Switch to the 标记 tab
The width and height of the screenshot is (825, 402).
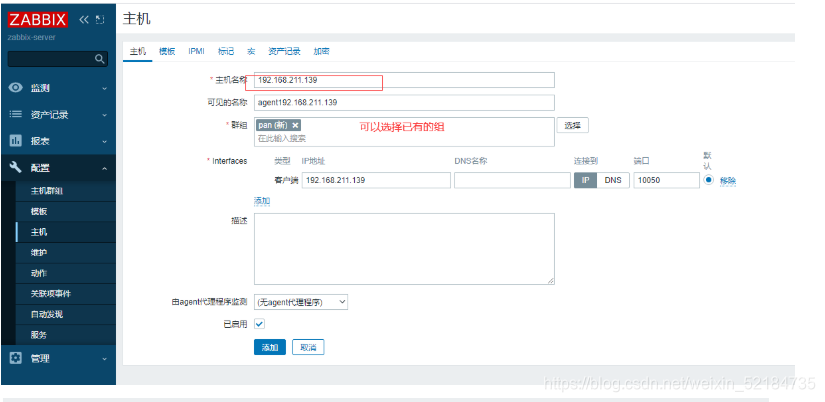226,52
